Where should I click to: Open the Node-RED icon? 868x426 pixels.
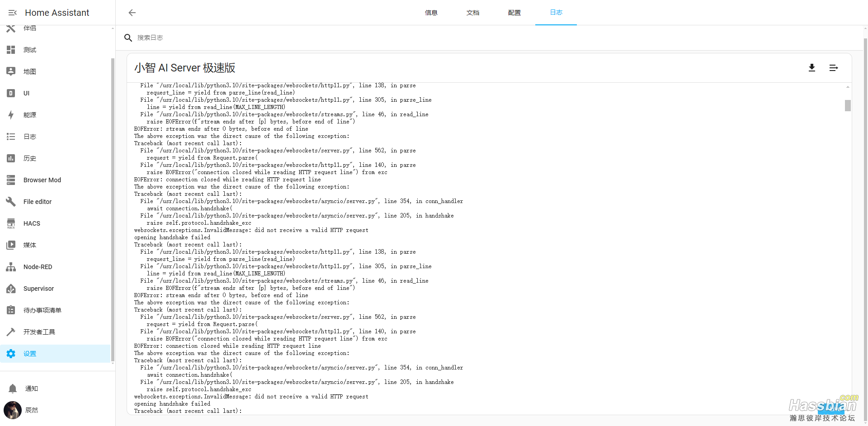(11, 267)
